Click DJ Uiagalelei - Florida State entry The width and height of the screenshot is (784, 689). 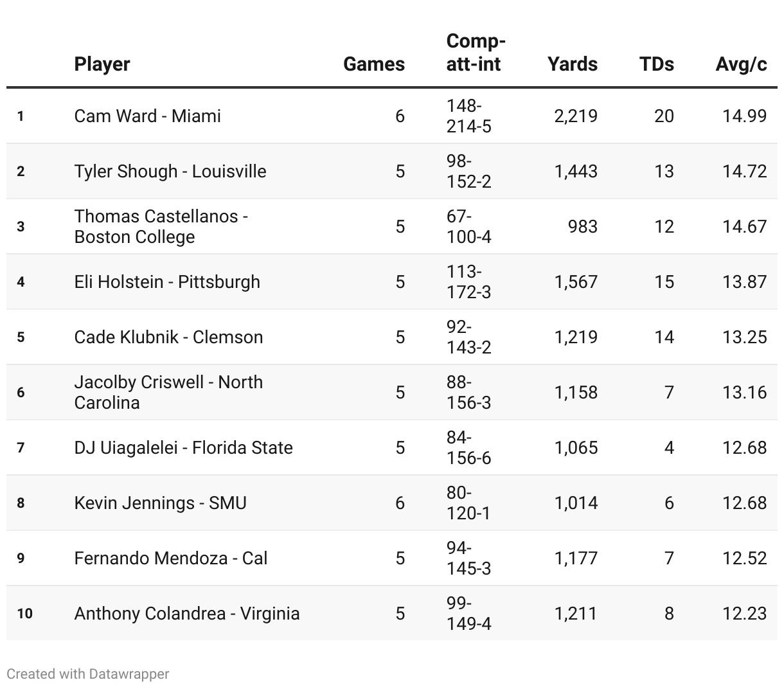coord(183,447)
